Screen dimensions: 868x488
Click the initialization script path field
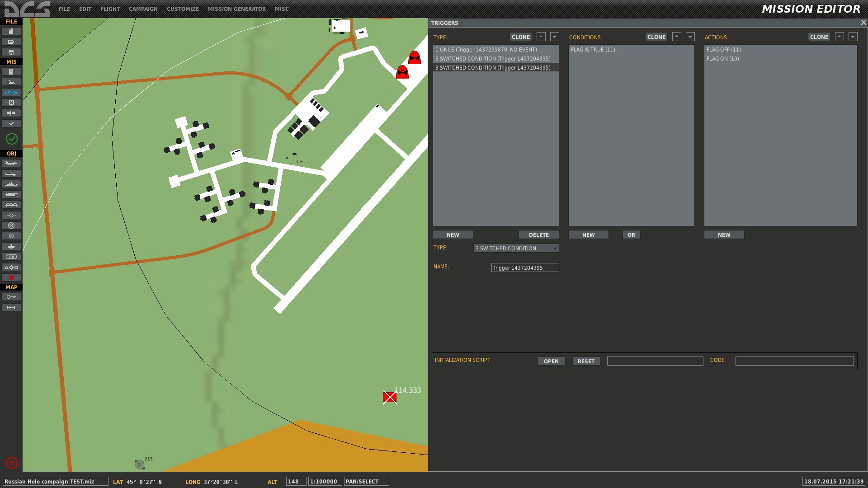[x=655, y=361]
